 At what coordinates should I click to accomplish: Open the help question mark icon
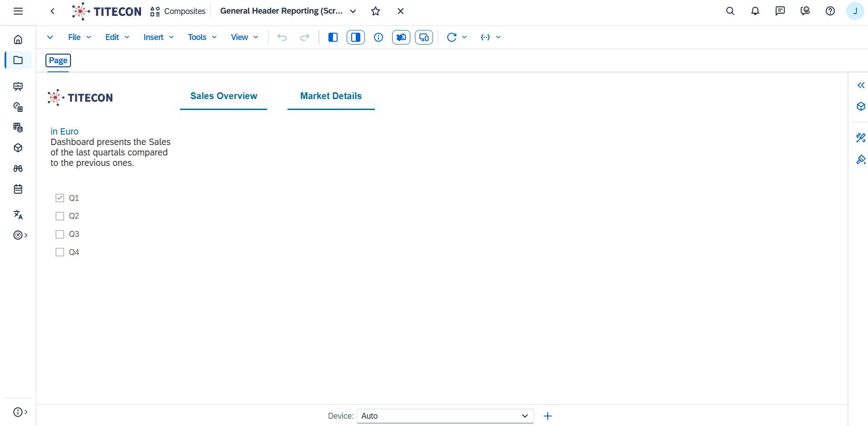(x=830, y=11)
